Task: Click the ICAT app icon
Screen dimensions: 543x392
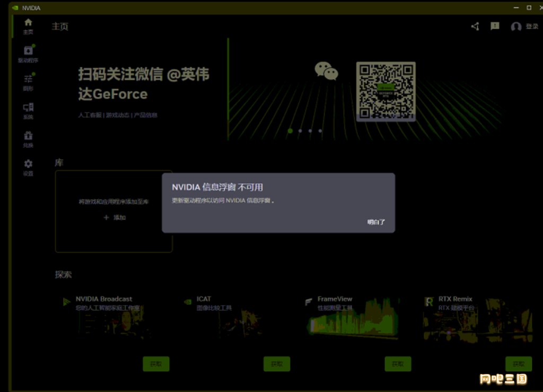Action: click(188, 302)
